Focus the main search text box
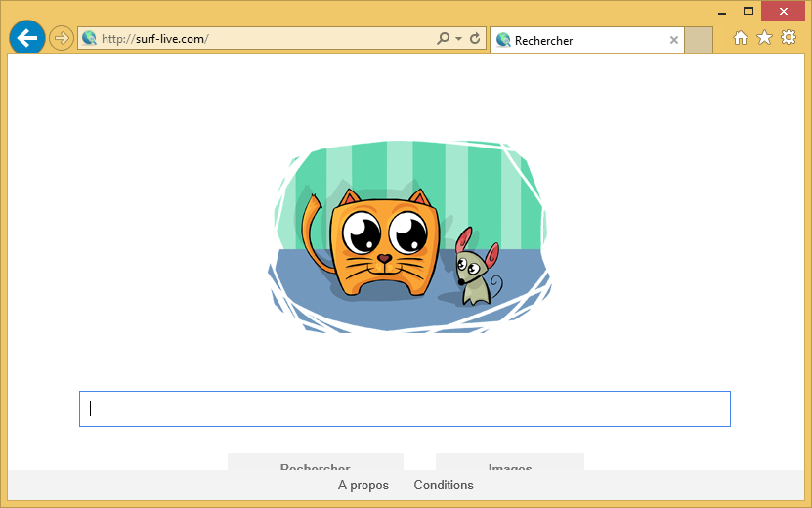 [405, 408]
